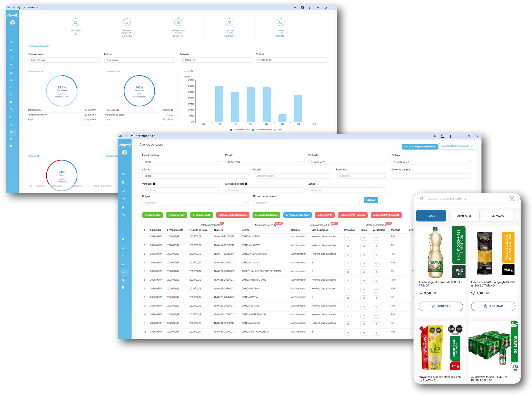Click reload icon in dashboard window titlebar
The width and height of the screenshot is (532, 395).
19,8
